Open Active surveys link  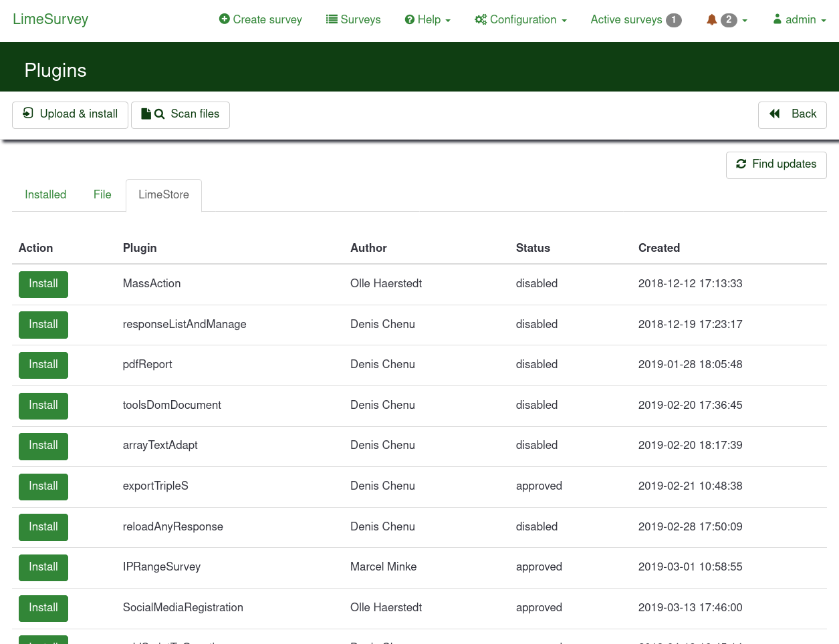[x=635, y=19]
